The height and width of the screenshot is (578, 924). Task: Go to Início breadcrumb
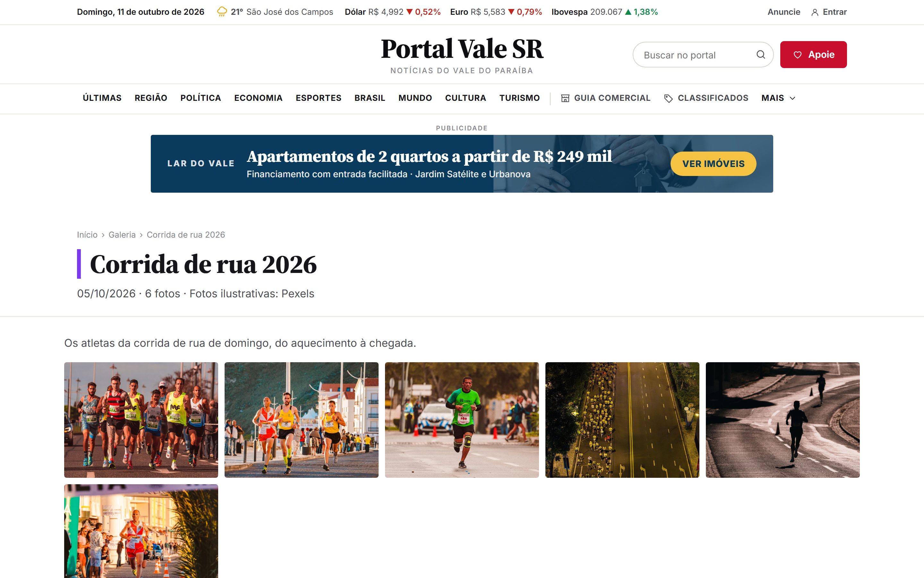pos(87,235)
